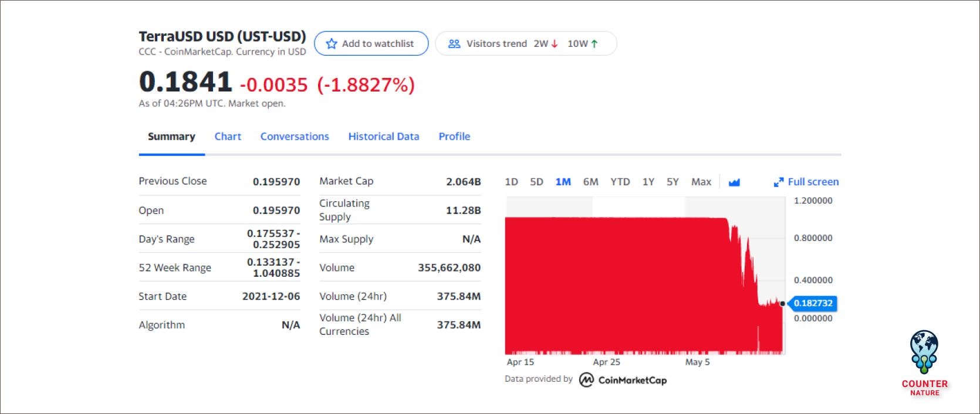
Task: Click the Circulating Supply value 11.28B
Action: pyautogui.click(x=464, y=211)
